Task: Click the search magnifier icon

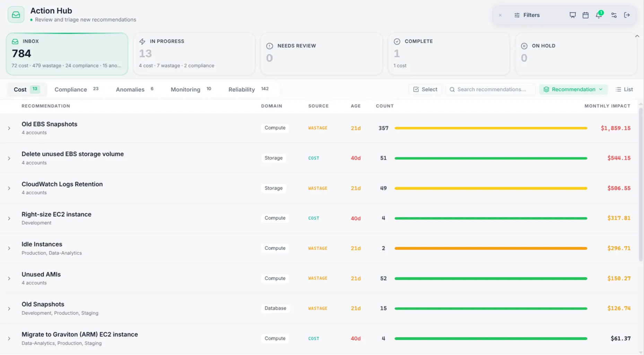Action: [x=452, y=90]
